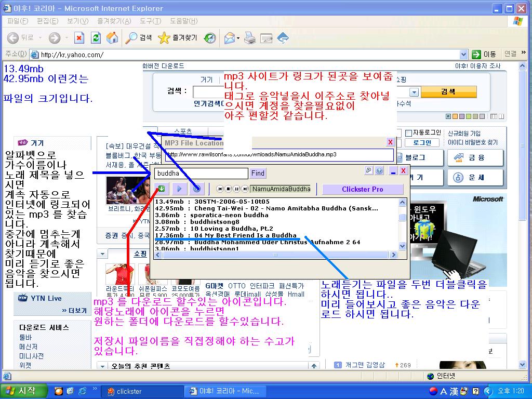The height and width of the screenshot is (399, 532).
Task: Select 'Buddha Mohammed Oder Christus Aufnahme' result
Action: tap(258, 242)
